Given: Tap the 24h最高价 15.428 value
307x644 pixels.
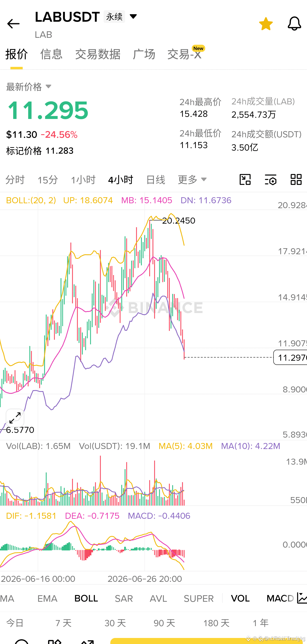Looking at the screenshot, I should coord(194,114).
